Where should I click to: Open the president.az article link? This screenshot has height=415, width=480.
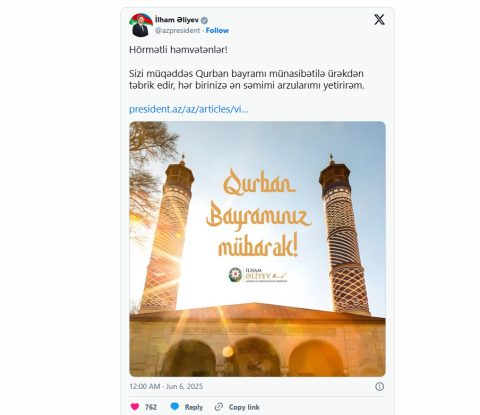coord(189,109)
